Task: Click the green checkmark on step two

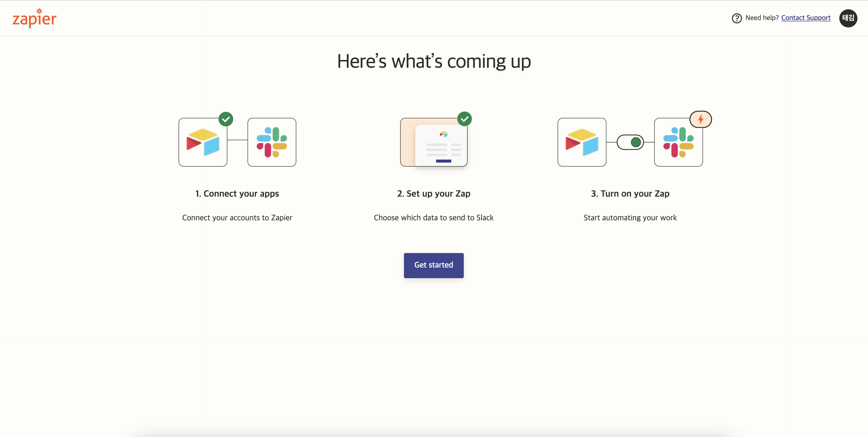Action: (464, 119)
